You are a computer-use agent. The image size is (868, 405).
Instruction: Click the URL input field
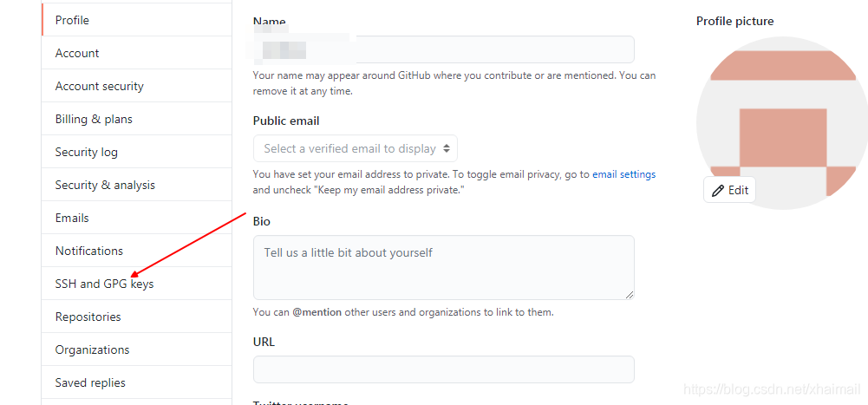tap(443, 369)
